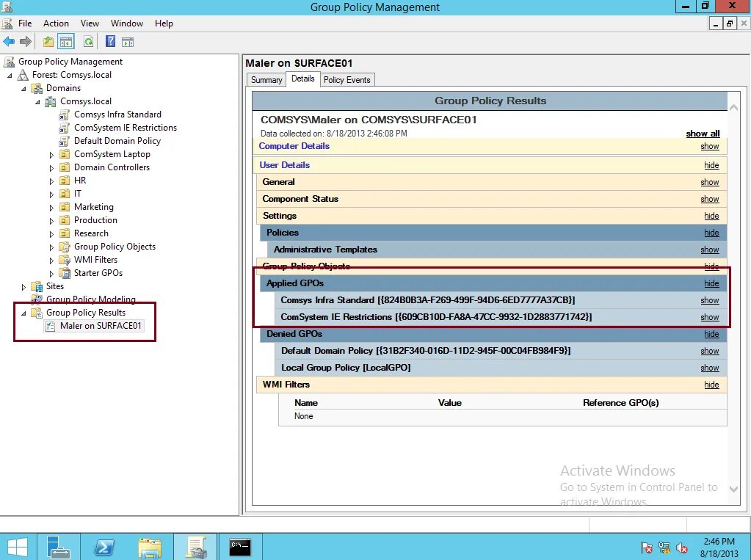Click the Refresh toolbar icon
Viewport: 751px width, 560px height.
click(x=89, y=42)
